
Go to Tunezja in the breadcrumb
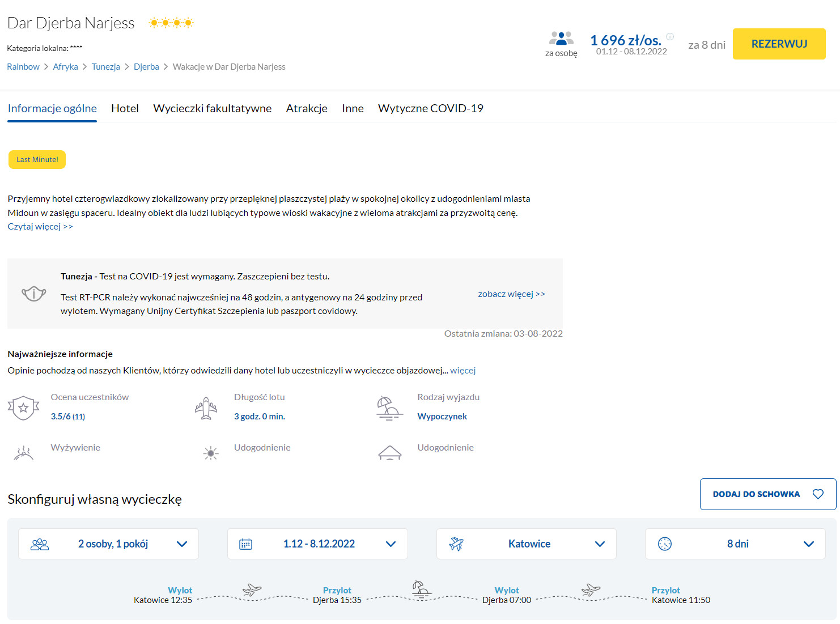click(x=106, y=67)
